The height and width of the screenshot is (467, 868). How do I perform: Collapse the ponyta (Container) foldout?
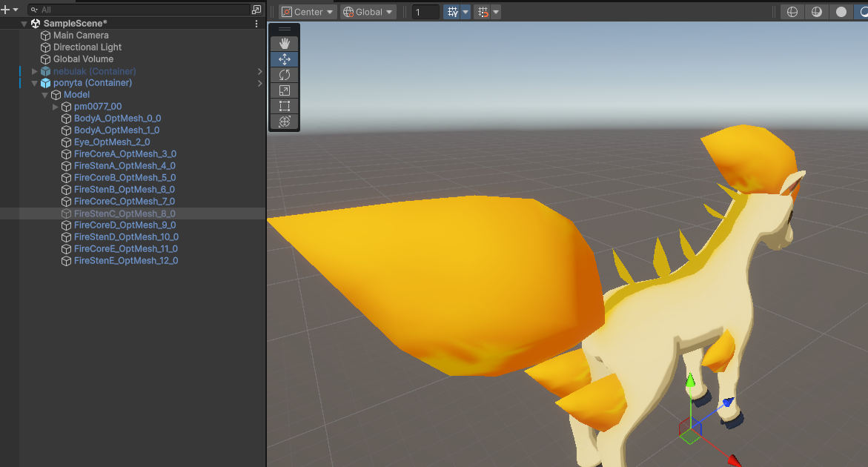pos(34,83)
